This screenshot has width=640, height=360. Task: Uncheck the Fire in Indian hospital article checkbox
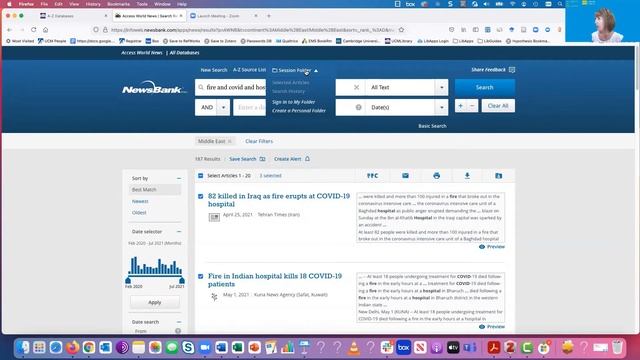tap(200, 276)
